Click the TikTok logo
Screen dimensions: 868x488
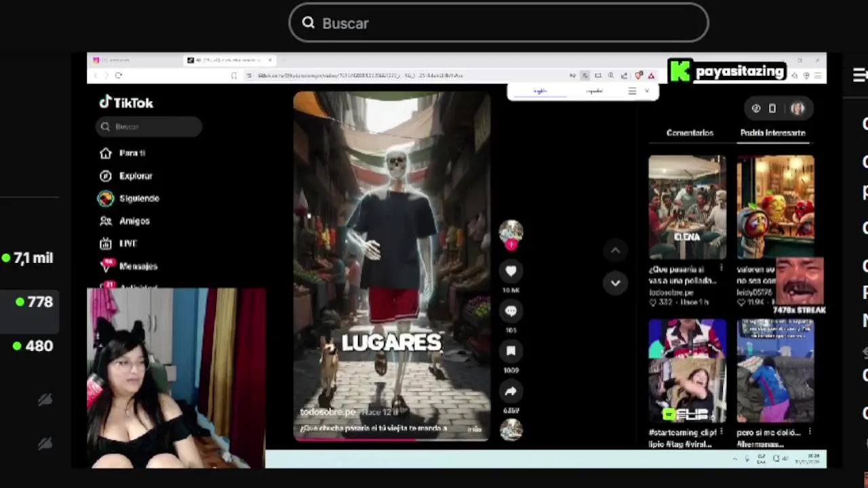click(x=126, y=102)
